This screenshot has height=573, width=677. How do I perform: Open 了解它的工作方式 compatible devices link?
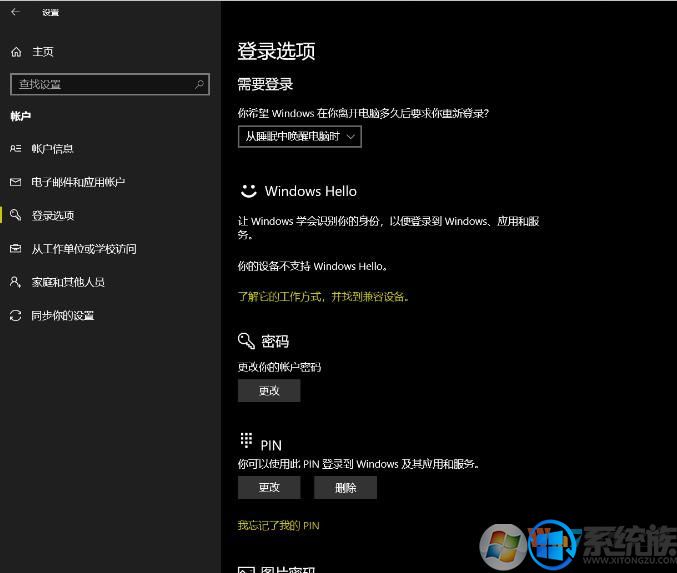point(323,297)
